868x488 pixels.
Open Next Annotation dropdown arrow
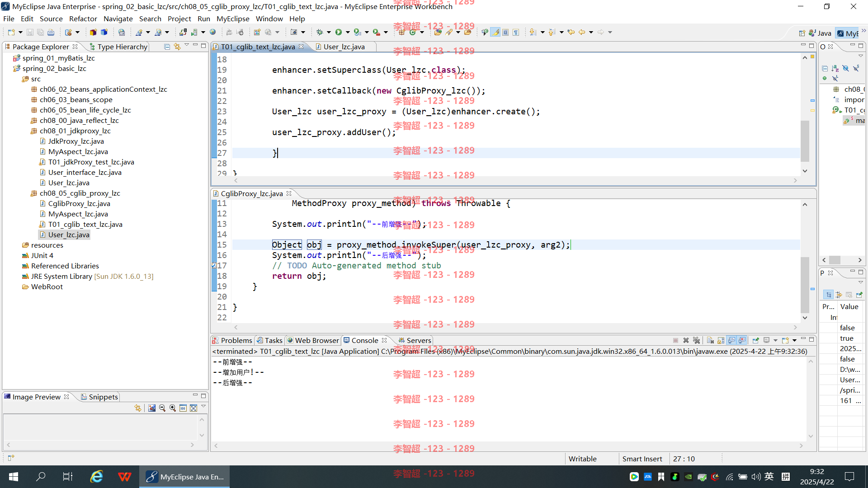coord(542,32)
